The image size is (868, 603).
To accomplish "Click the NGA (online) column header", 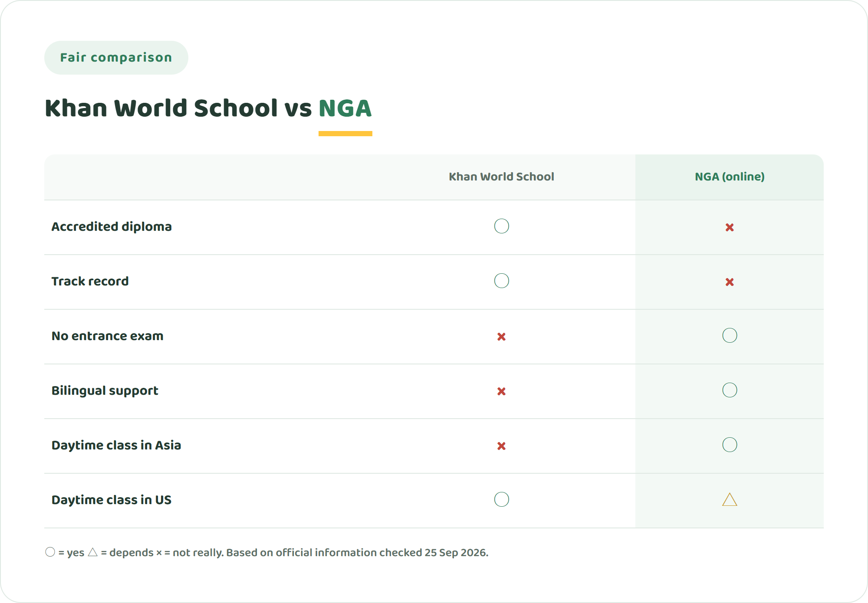I will tap(730, 177).
